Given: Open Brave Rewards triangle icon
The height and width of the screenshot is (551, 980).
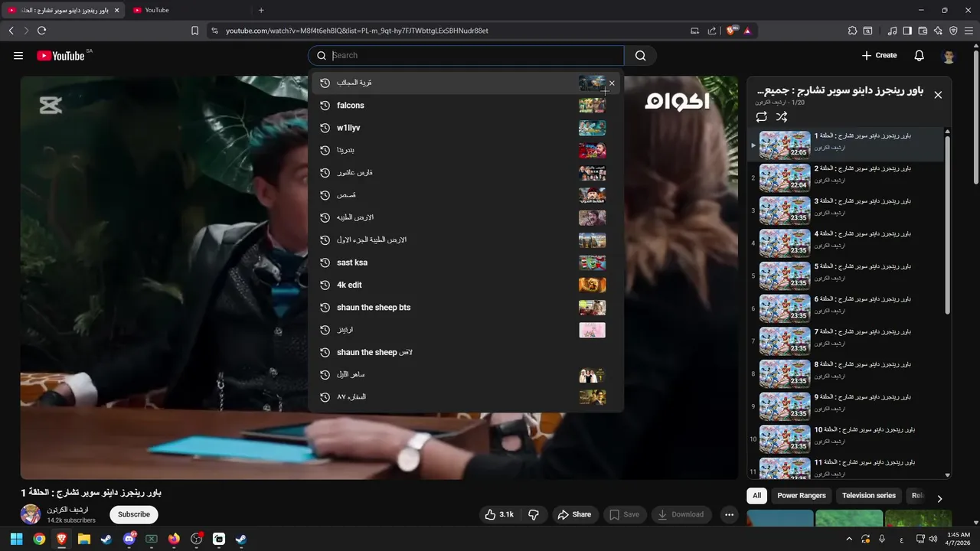Looking at the screenshot, I should (747, 31).
